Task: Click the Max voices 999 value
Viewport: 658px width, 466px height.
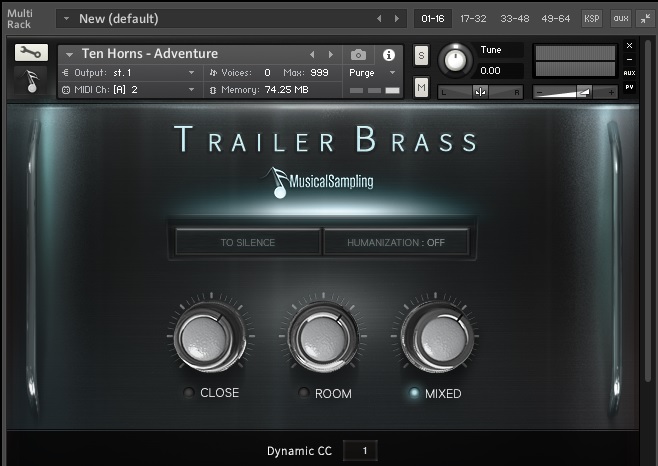Action: [319, 73]
